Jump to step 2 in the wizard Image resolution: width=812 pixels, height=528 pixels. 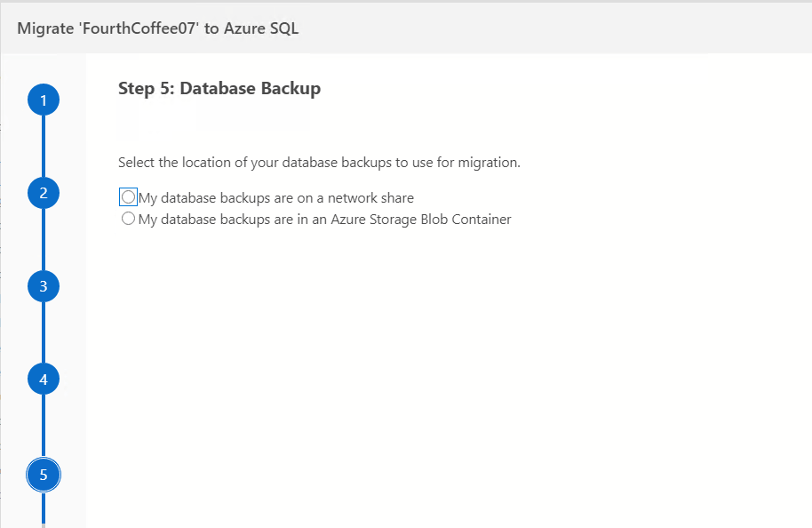pos(43,193)
